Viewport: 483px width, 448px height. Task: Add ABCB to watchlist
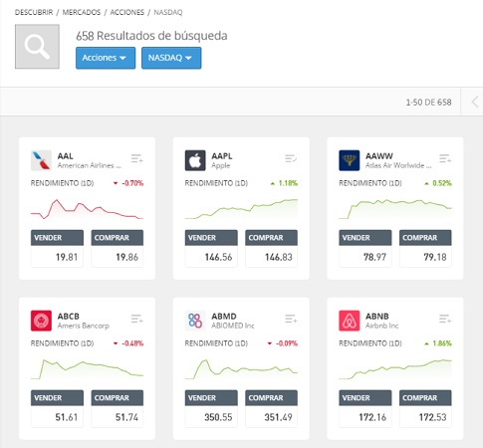(x=136, y=319)
